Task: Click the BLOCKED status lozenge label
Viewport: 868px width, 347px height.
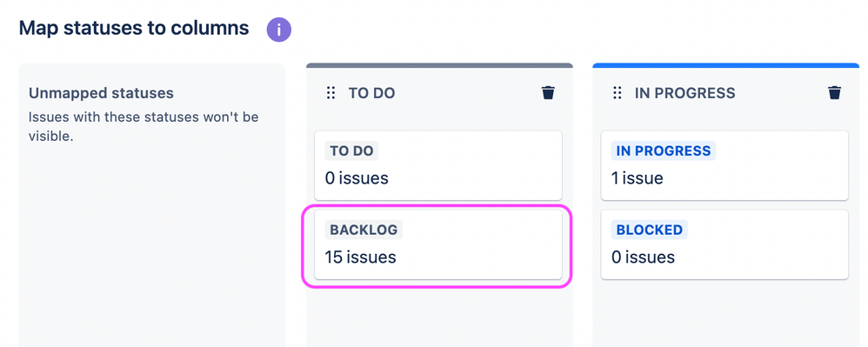Action: coord(650,230)
